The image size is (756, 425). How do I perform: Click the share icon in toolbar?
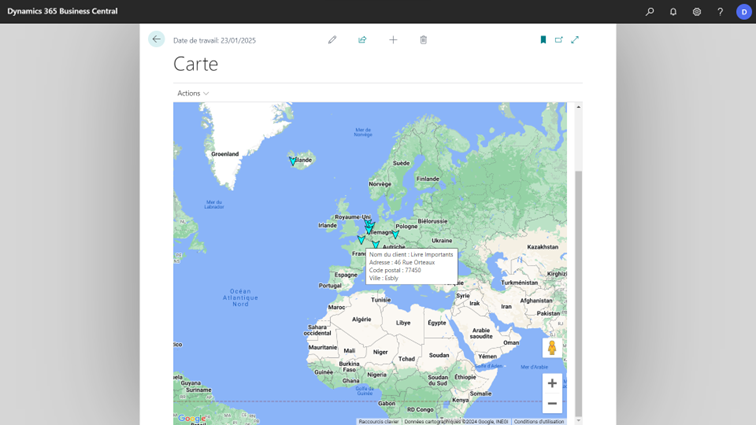(x=362, y=40)
